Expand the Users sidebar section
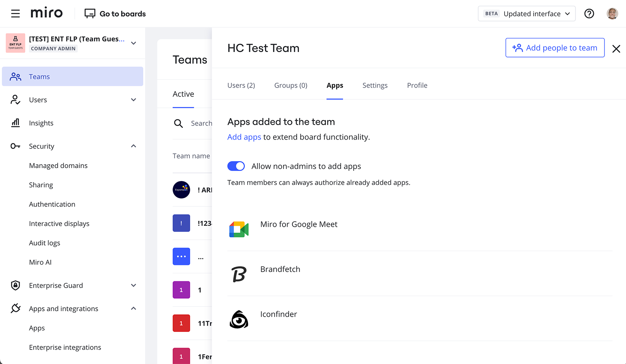 [x=133, y=100]
